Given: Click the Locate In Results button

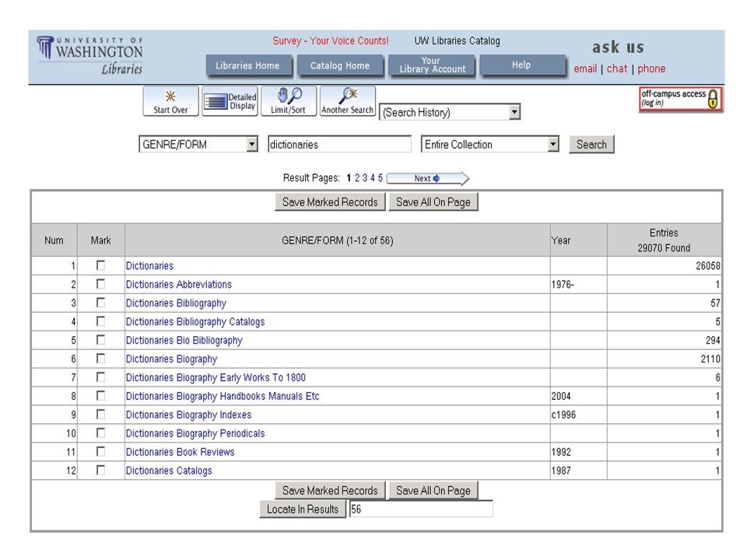Looking at the screenshot, I should [x=303, y=509].
